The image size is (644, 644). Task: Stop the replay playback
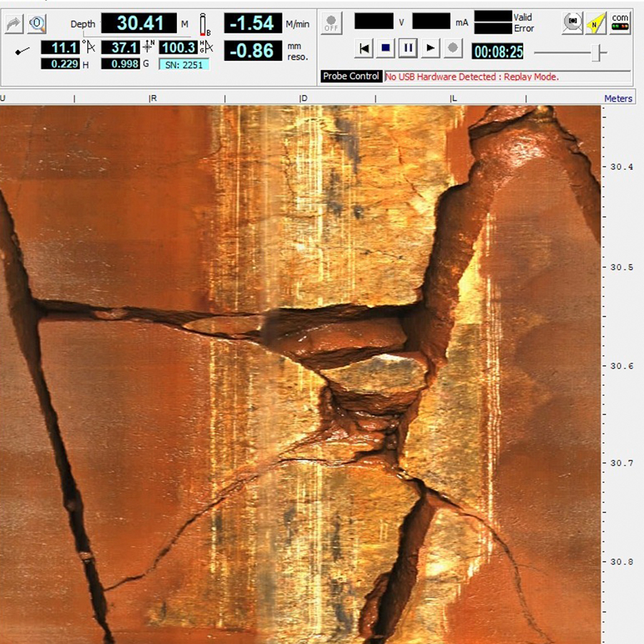[386, 49]
